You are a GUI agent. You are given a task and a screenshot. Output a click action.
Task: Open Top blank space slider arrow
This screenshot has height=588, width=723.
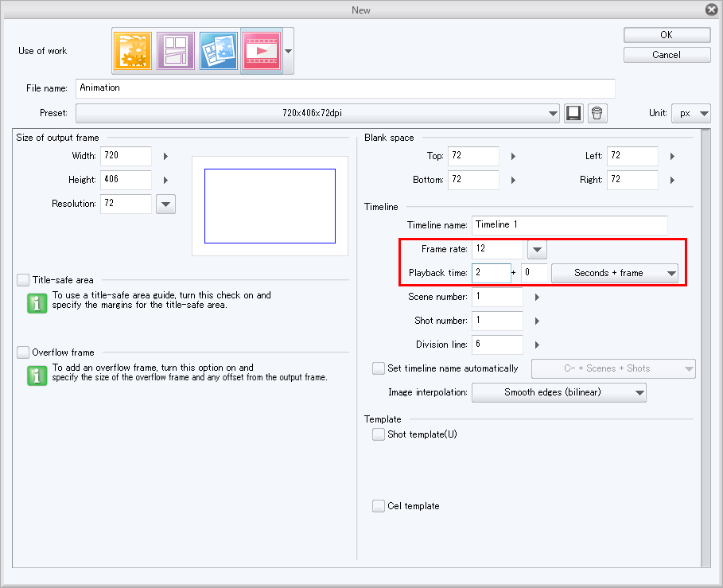point(513,156)
